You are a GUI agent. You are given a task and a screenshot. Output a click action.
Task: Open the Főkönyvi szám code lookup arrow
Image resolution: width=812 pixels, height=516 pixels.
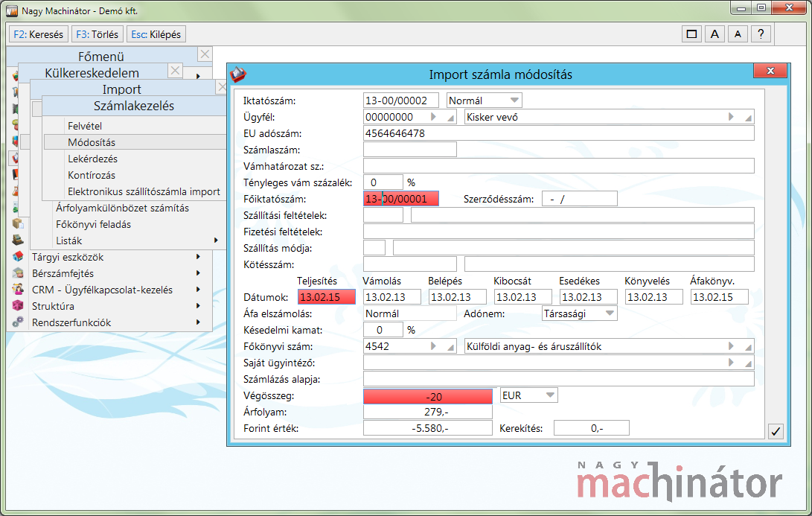(434, 346)
